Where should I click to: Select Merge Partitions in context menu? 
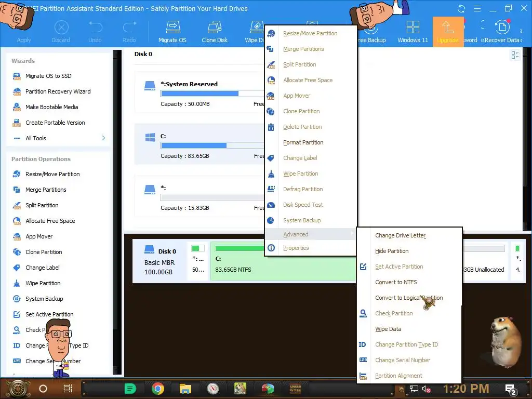[311, 49]
